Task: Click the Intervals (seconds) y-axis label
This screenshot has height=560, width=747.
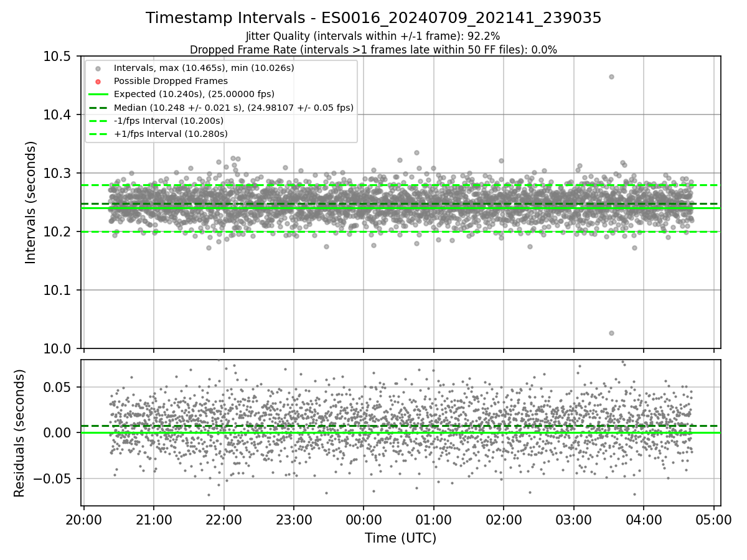Action: point(31,202)
